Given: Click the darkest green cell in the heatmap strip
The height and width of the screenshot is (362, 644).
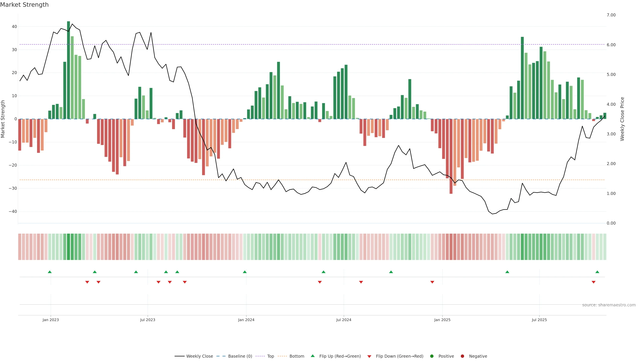Looking at the screenshot, I should click(x=68, y=247).
